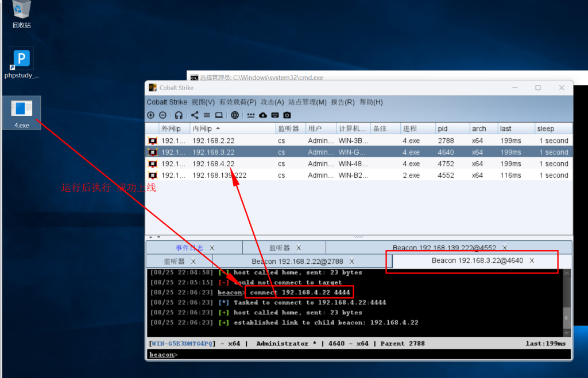
Task: Sort sessions by the last column header
Action: pyautogui.click(x=516, y=129)
